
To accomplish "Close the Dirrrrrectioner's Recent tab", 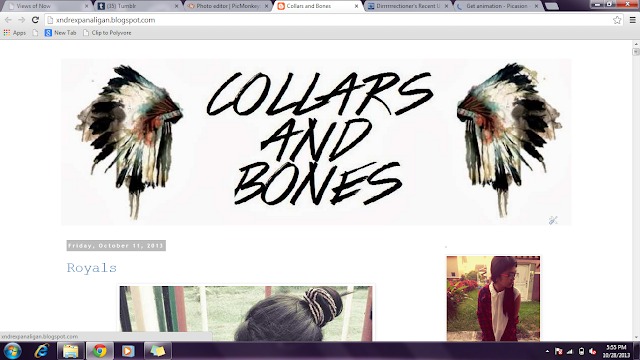I will (x=446, y=6).
